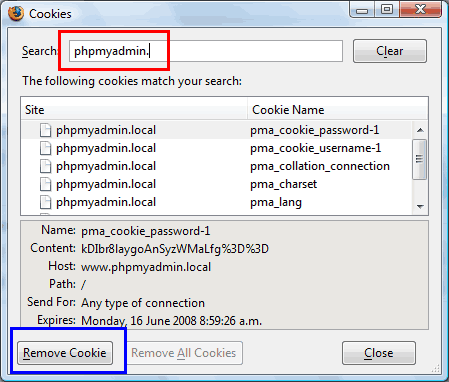Viewport: 449px width, 382px height.
Task: Select the pma_lang cookie entry
Action: [217, 202]
